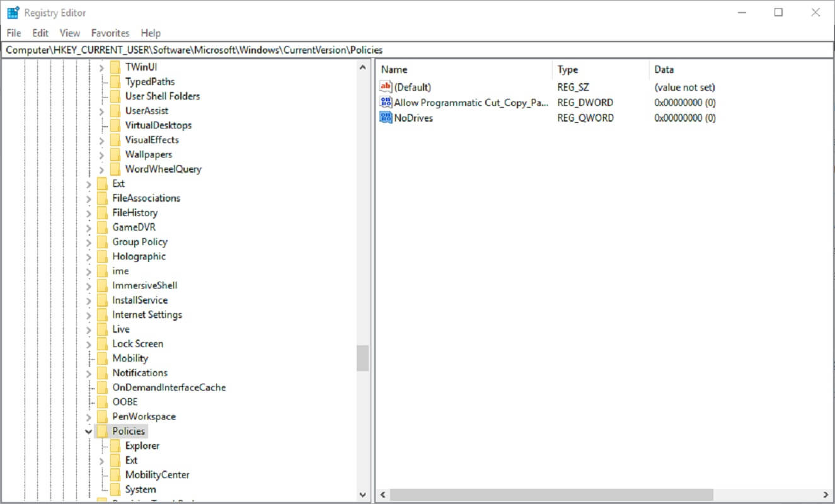Screen dimensions: 835x504
Task: Click the values pane scroll right arrow
Action: click(826, 495)
